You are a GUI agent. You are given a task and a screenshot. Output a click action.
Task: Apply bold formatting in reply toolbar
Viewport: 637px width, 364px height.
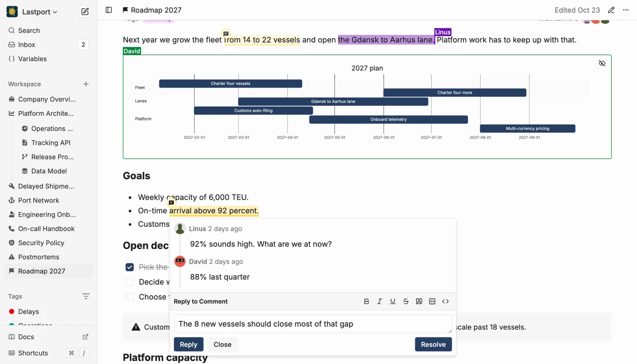(x=366, y=302)
